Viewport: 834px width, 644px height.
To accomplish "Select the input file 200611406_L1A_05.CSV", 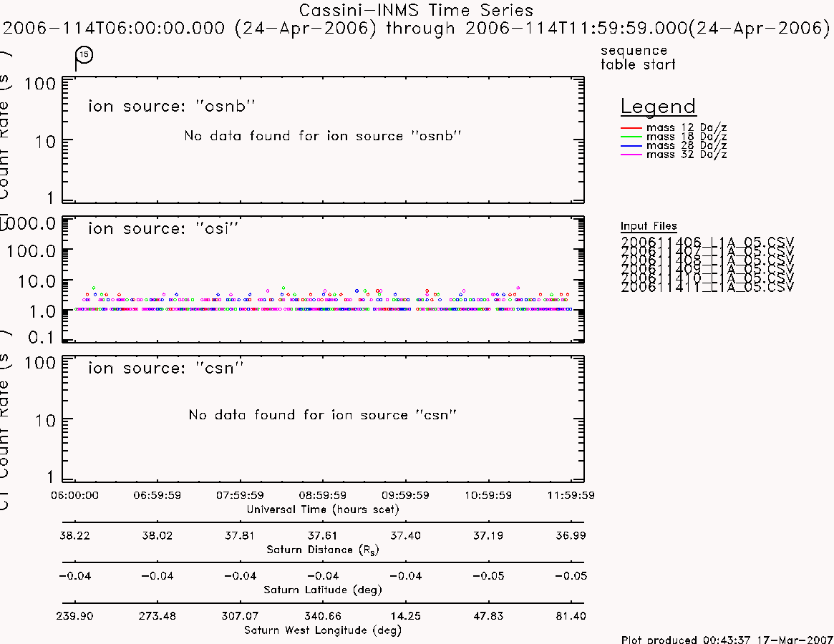I will point(707,242).
